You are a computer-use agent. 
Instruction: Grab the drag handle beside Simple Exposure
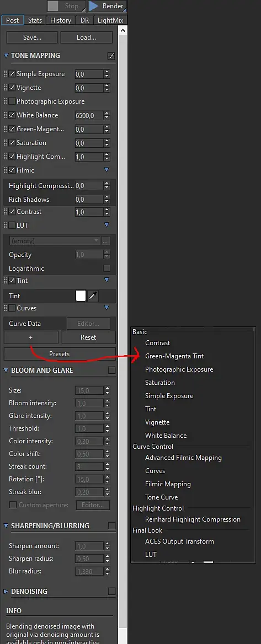(x=6, y=74)
